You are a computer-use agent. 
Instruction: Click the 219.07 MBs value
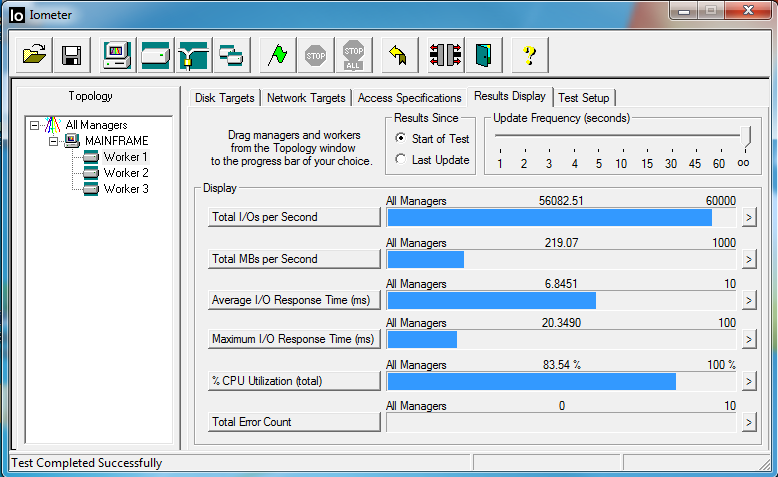[x=561, y=243]
